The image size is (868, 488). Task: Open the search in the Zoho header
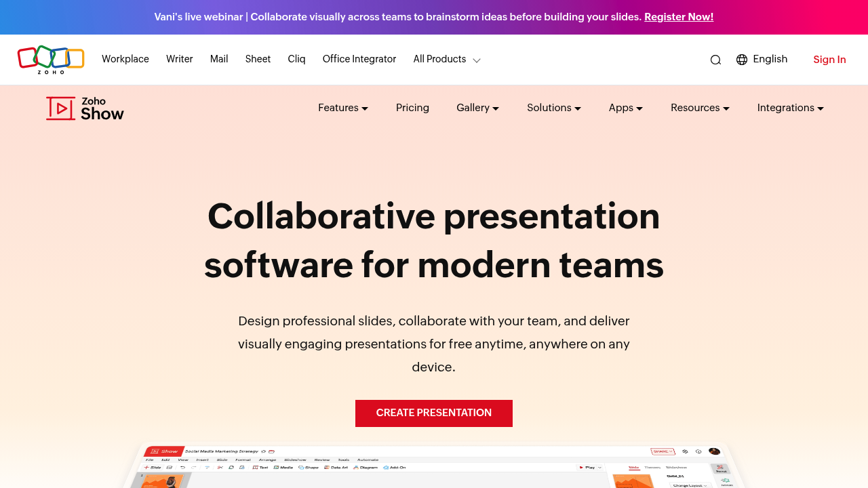(715, 60)
